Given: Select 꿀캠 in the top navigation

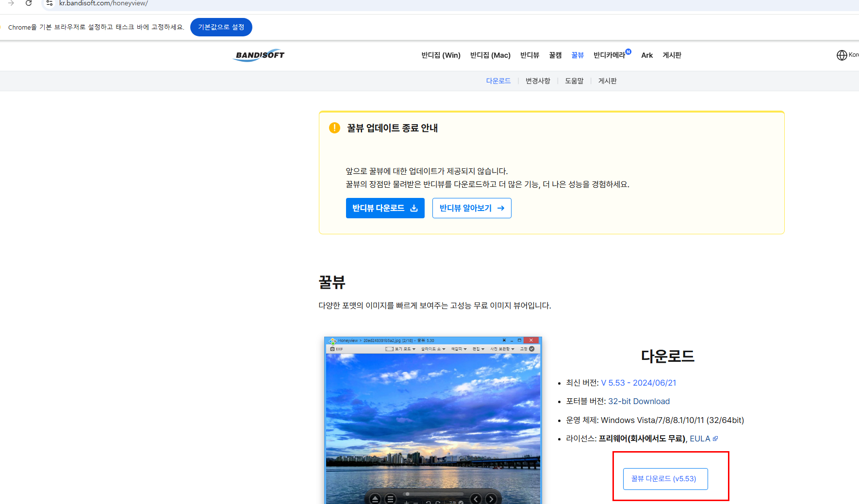Looking at the screenshot, I should pos(555,55).
